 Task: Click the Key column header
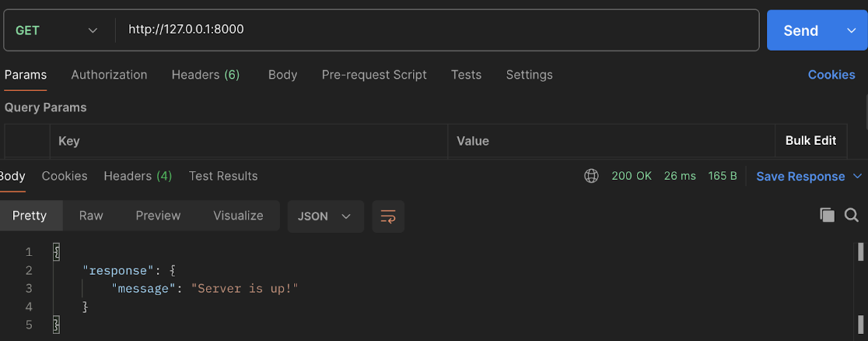[69, 142]
